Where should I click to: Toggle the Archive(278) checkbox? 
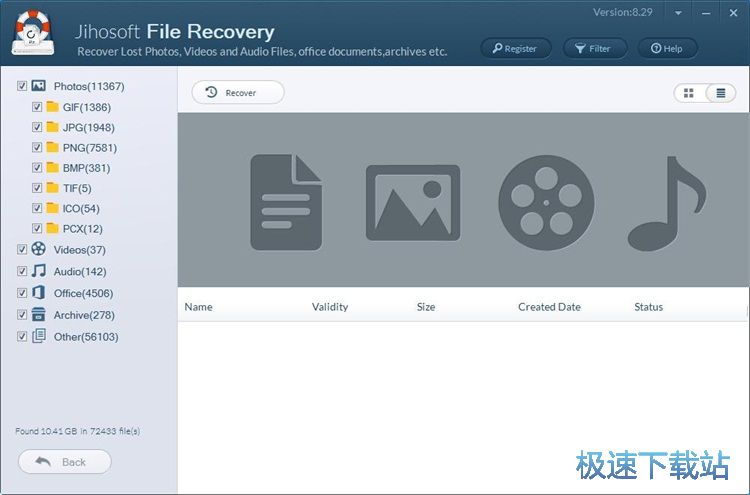tap(22, 314)
